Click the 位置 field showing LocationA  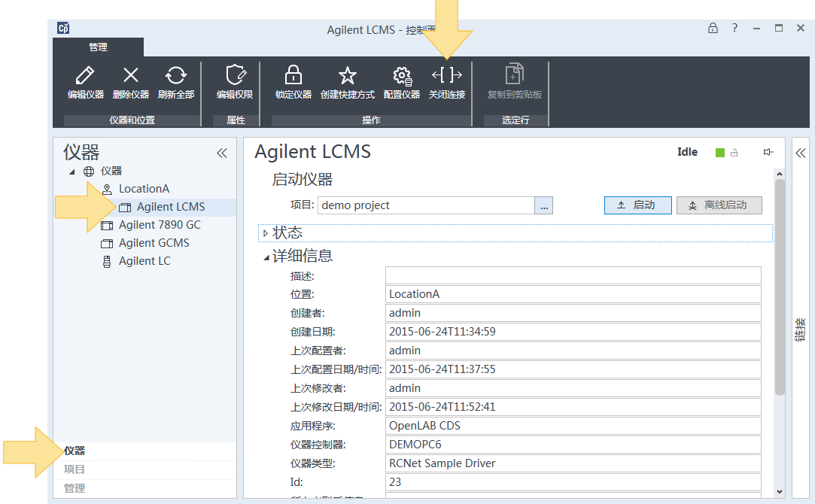click(573, 294)
